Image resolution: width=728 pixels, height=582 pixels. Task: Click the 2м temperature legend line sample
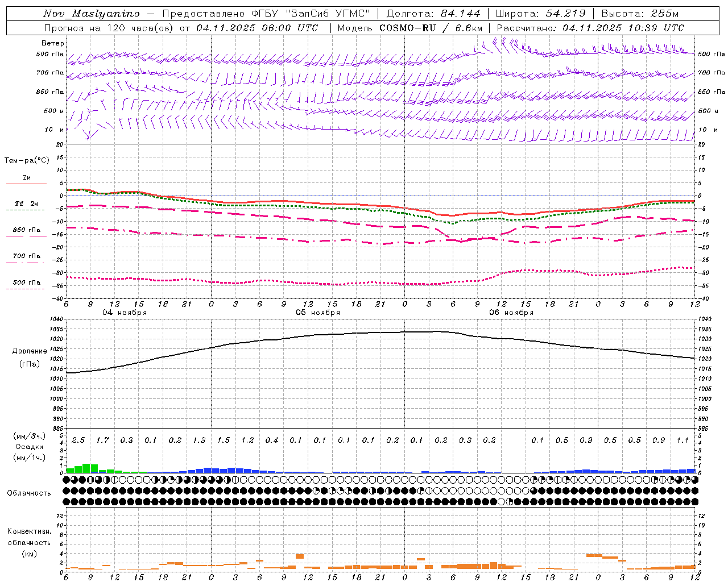pos(26,184)
